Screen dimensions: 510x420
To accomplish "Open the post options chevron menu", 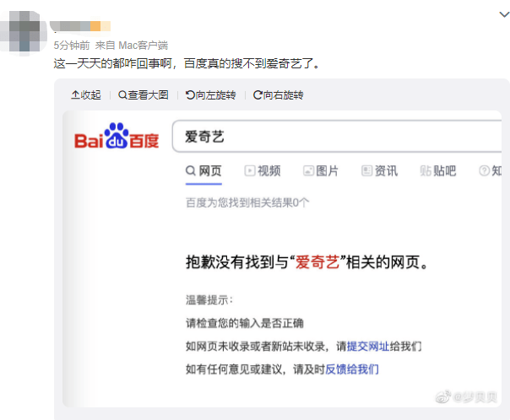I will point(504,14).
